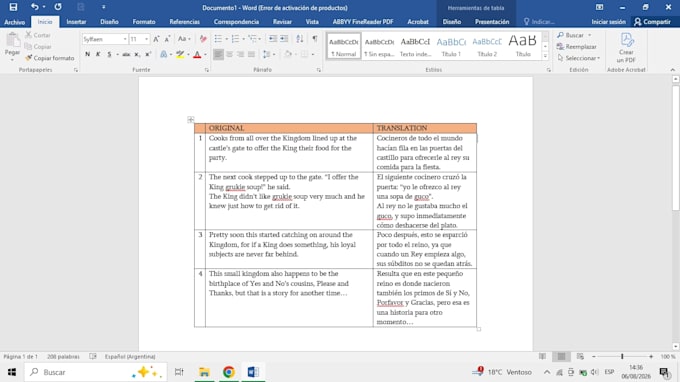This screenshot has height=382, width=680.
Task: Open change case Aa dropdown
Action: (184, 39)
